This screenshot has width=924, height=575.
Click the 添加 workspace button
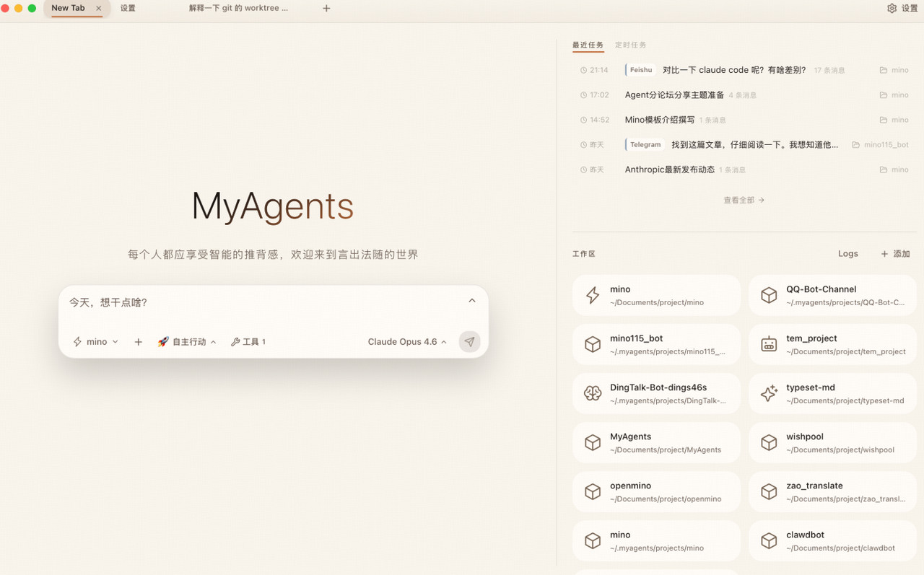coord(895,254)
